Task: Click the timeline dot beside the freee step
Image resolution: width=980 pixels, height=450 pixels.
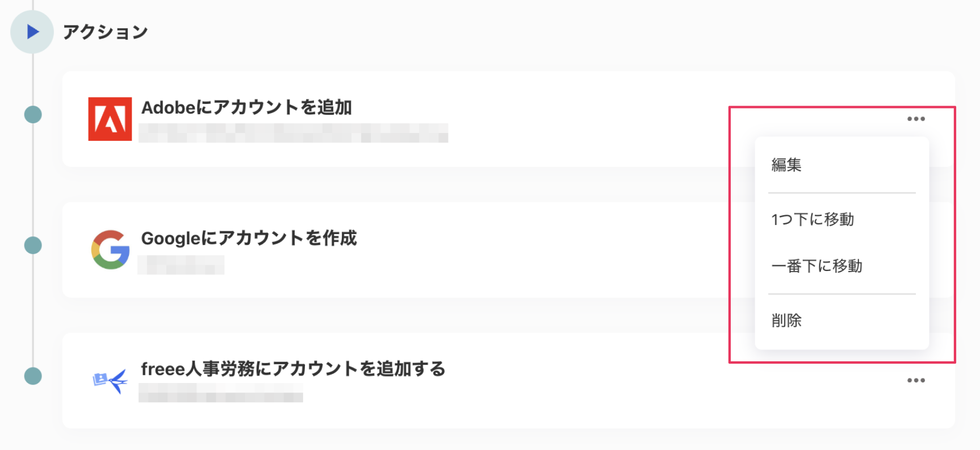Action: (x=32, y=376)
